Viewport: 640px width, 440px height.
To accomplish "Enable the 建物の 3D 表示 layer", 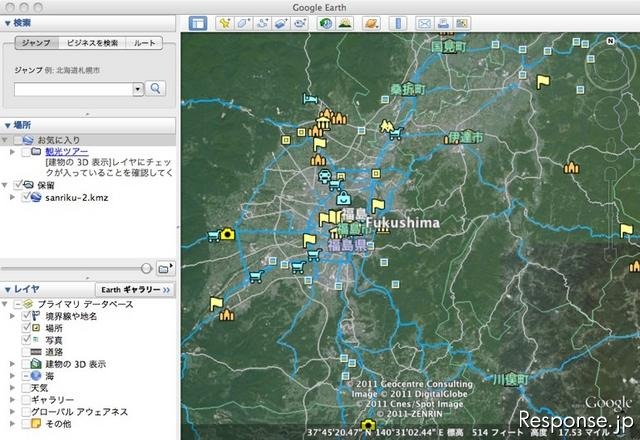I will pyautogui.click(x=26, y=364).
